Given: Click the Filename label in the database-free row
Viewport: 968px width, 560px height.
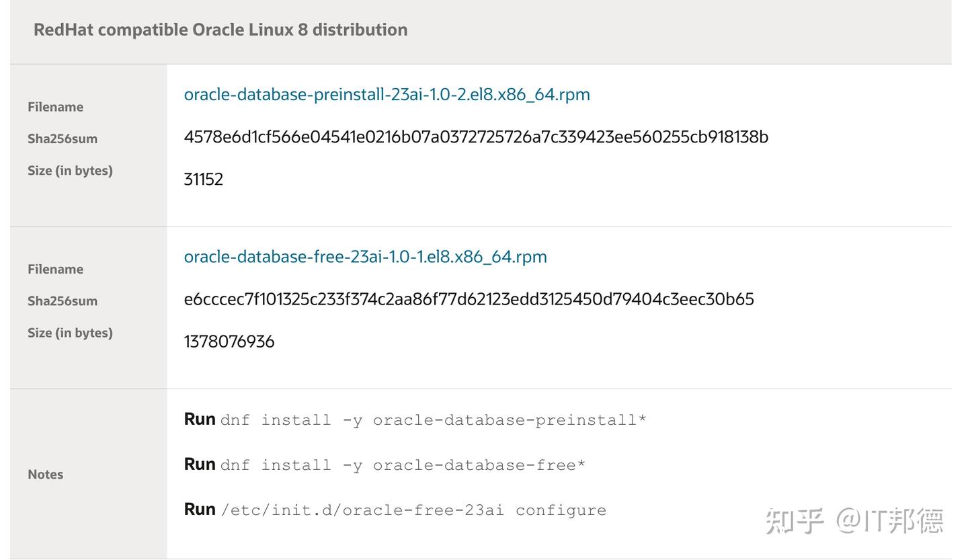Looking at the screenshot, I should click(55, 269).
